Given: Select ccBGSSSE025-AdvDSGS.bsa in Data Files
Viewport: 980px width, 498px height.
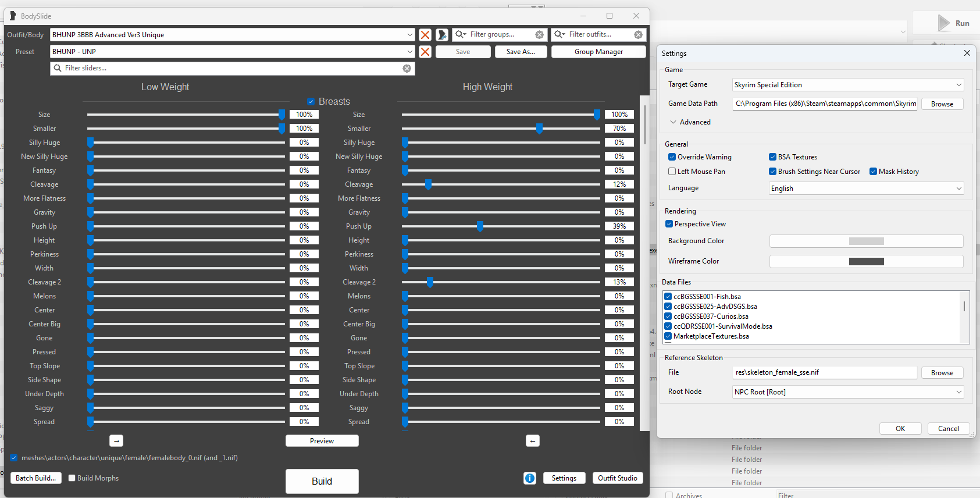Looking at the screenshot, I should coord(715,307).
